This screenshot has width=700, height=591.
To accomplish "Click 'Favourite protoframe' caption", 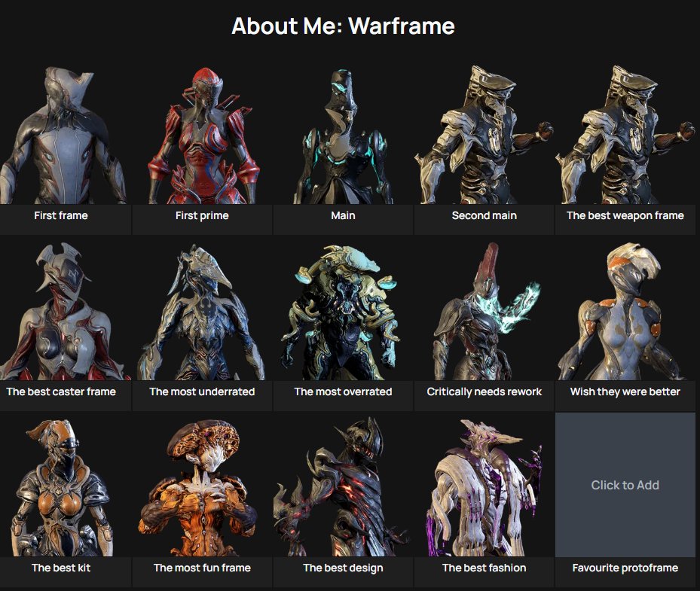I will pyautogui.click(x=625, y=568).
